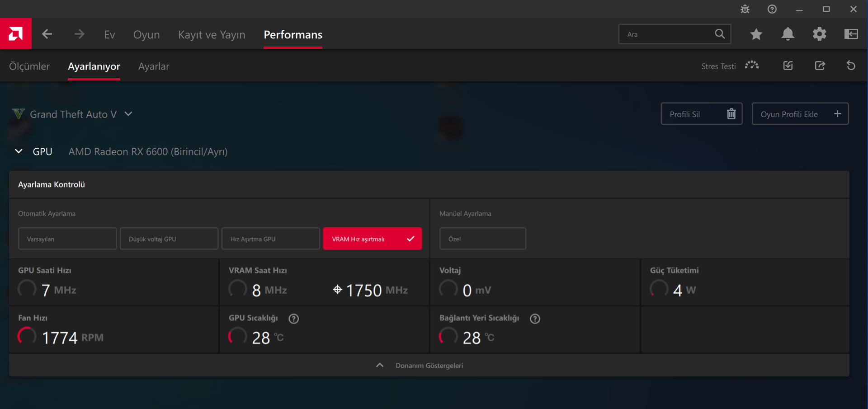Image resolution: width=868 pixels, height=409 pixels.
Task: Open the Grand Theft Auto V profile dropdown
Action: (128, 114)
